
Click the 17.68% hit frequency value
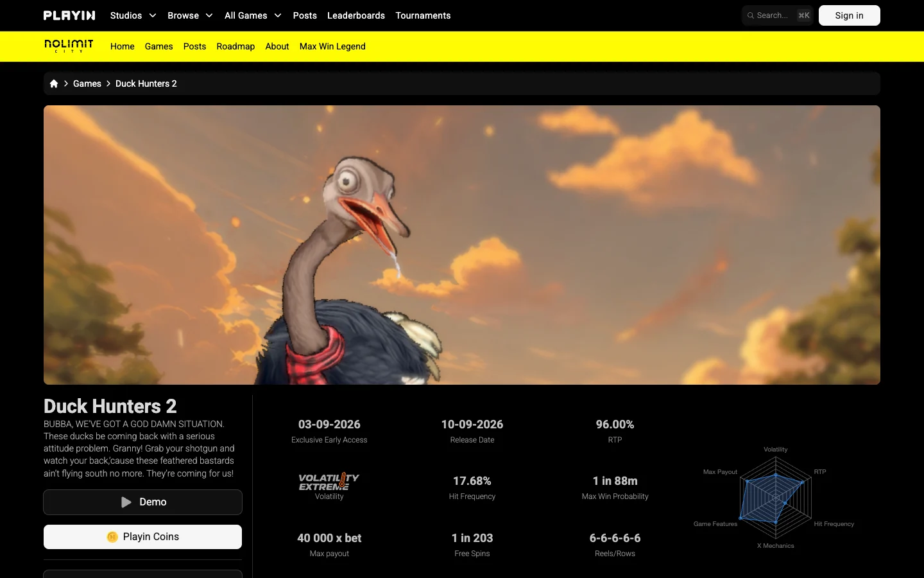pos(472,481)
